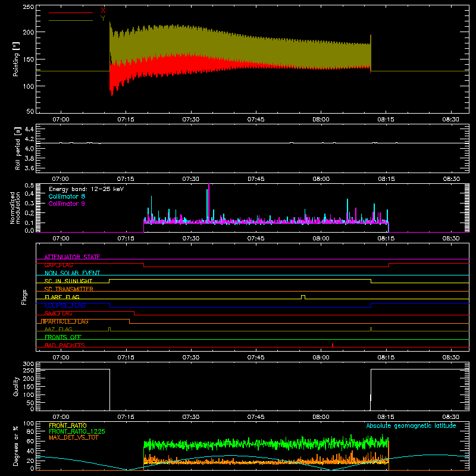Click the magenta "Collimator 9" label
Image resolution: width=476 pixels, height=476 pixels.
coord(67,203)
